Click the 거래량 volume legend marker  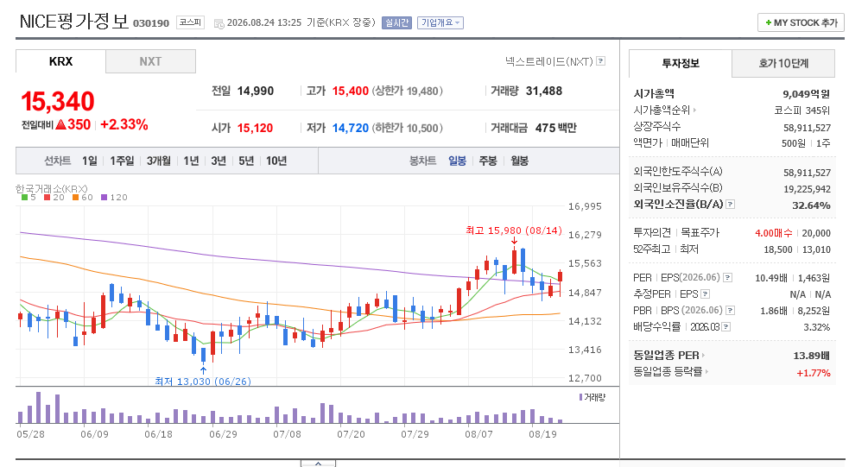(580, 397)
